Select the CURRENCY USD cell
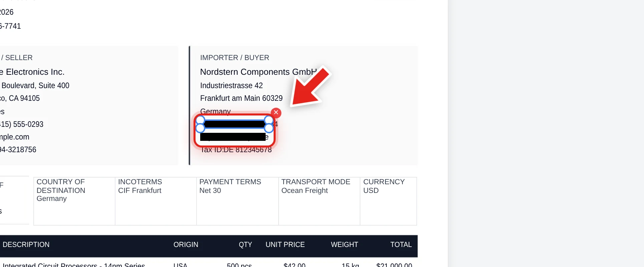Screen dimensions: 644x267 click(x=388, y=201)
